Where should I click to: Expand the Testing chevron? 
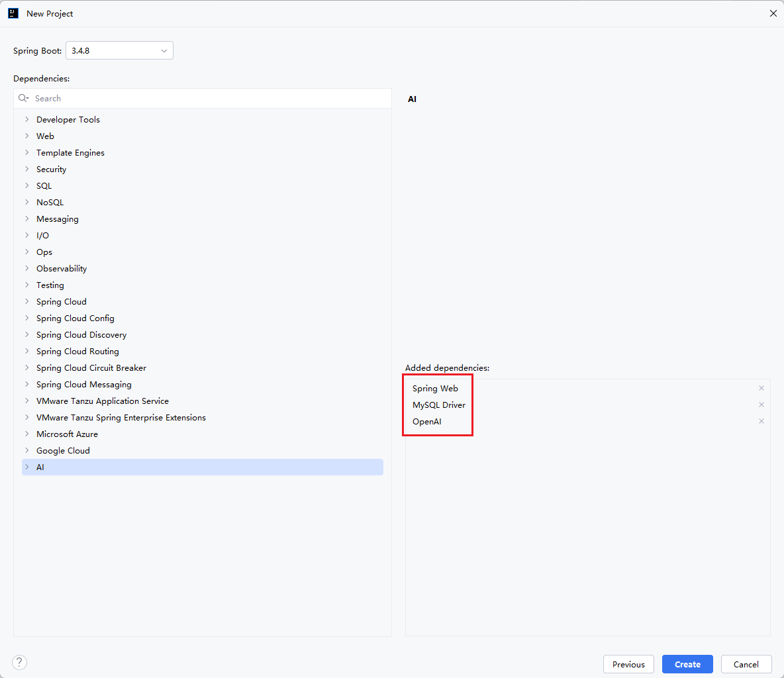click(x=27, y=285)
